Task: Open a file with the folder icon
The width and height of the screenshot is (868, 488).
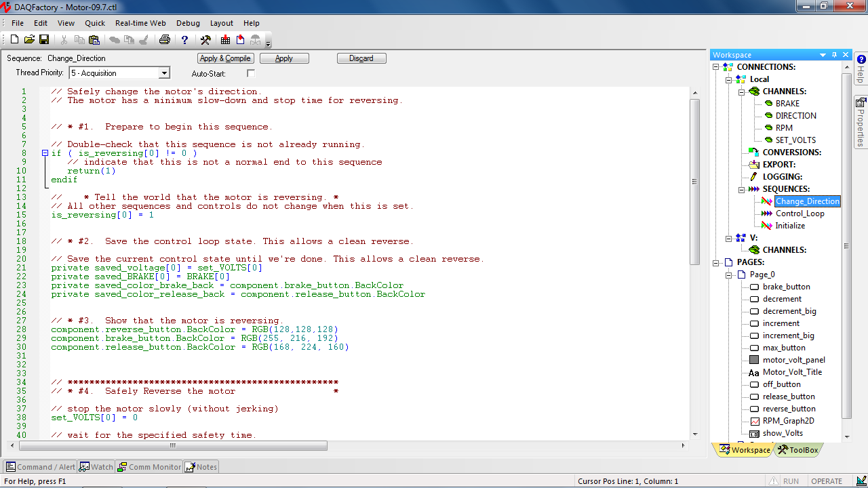Action: click(29, 40)
